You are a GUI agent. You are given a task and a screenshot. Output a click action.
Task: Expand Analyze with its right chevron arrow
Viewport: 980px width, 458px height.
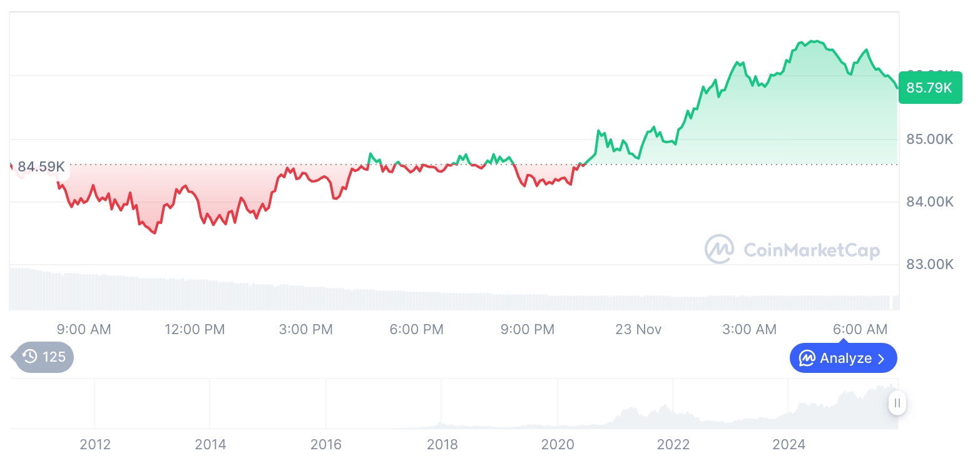tap(881, 359)
